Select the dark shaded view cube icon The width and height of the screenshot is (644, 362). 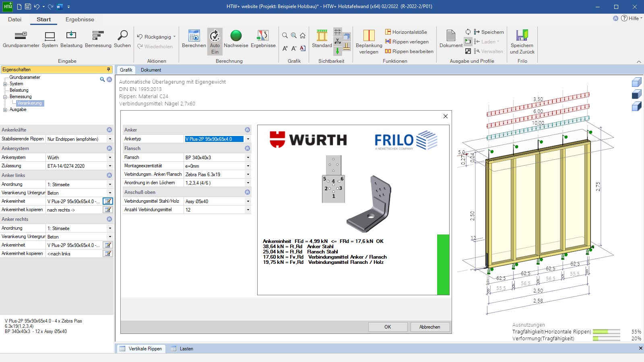636,94
